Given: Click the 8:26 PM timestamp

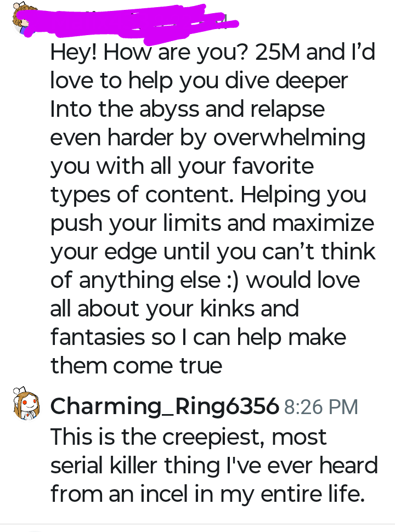Looking at the screenshot, I should coord(321,407).
